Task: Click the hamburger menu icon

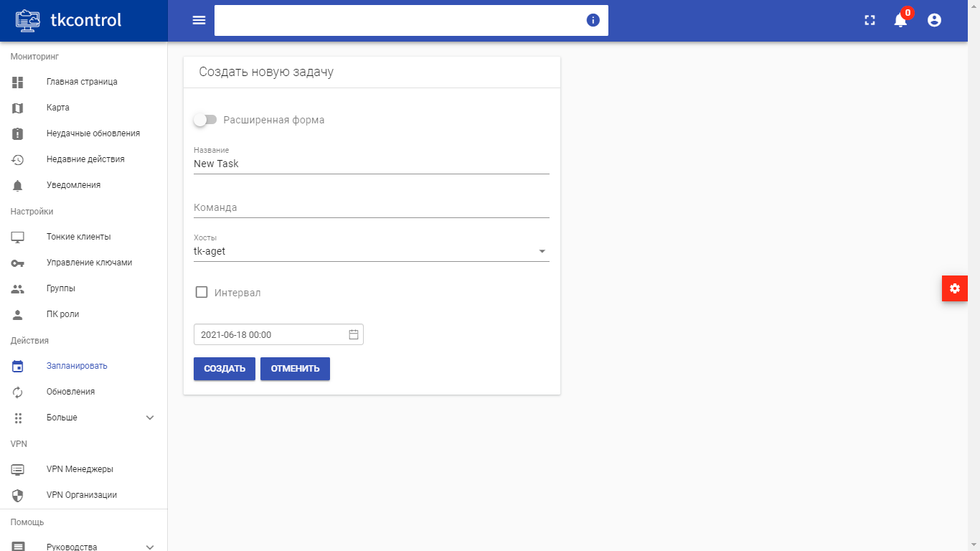Action: [199, 20]
